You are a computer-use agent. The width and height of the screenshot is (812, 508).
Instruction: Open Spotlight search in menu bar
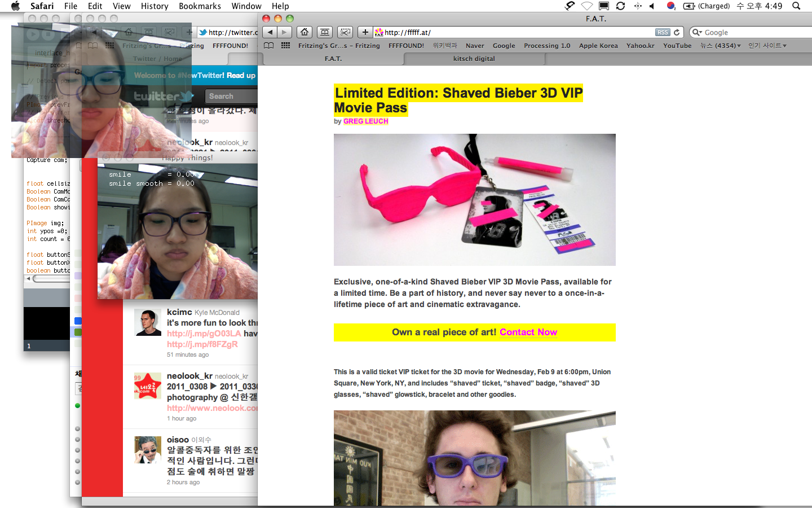click(x=796, y=6)
